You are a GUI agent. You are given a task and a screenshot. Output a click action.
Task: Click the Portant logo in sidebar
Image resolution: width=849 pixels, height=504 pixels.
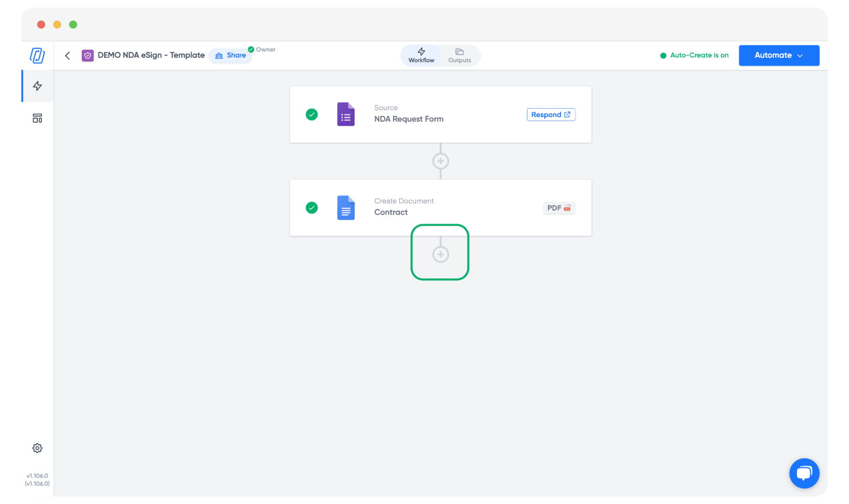(37, 55)
